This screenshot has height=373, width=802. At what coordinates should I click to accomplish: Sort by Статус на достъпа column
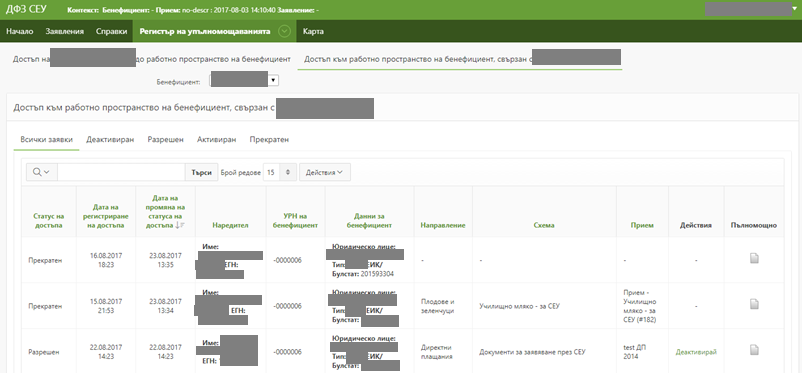tap(48, 221)
